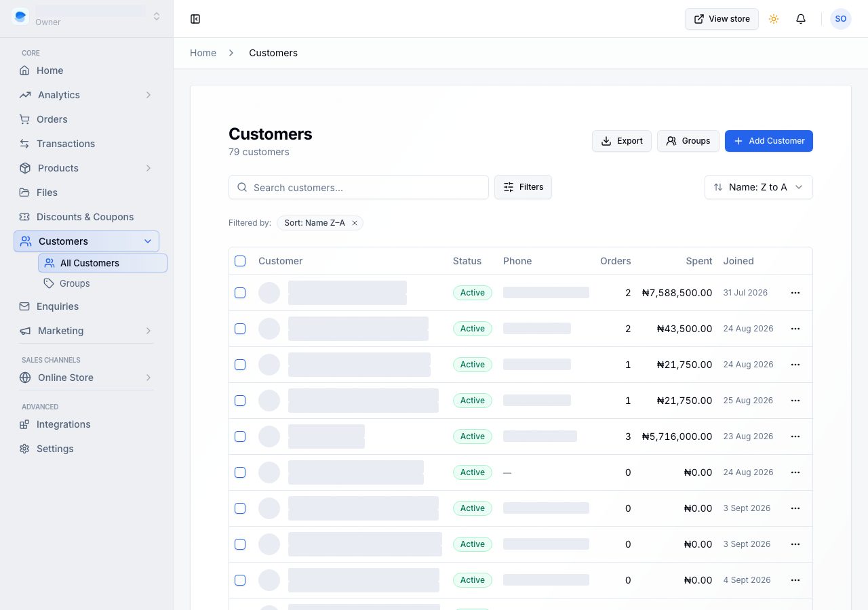Open notifications bell

[x=801, y=19]
